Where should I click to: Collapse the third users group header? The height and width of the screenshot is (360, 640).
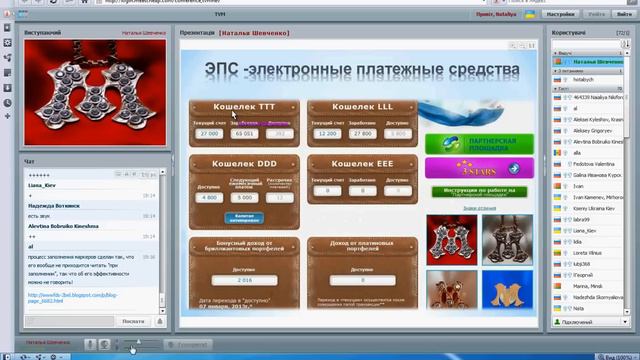pyautogui.click(x=588, y=89)
